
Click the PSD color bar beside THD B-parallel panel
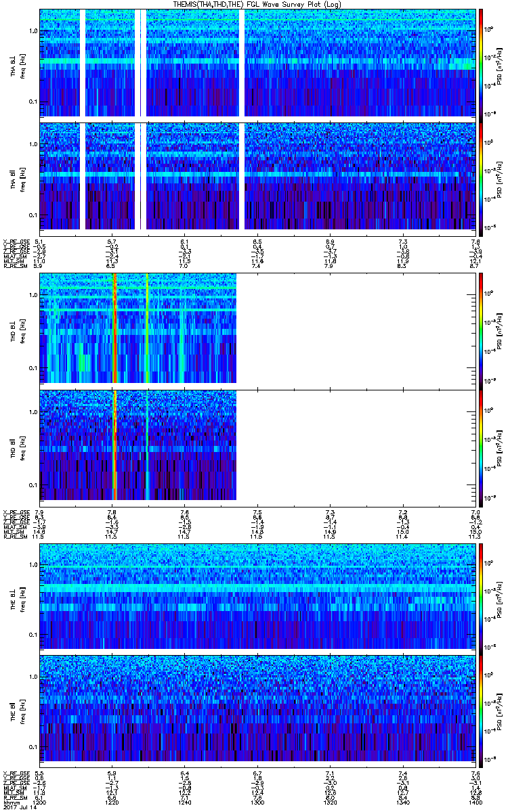[482, 449]
